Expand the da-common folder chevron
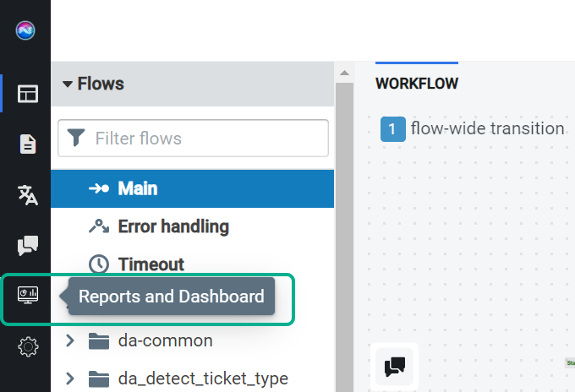575x392 pixels. [x=69, y=340]
